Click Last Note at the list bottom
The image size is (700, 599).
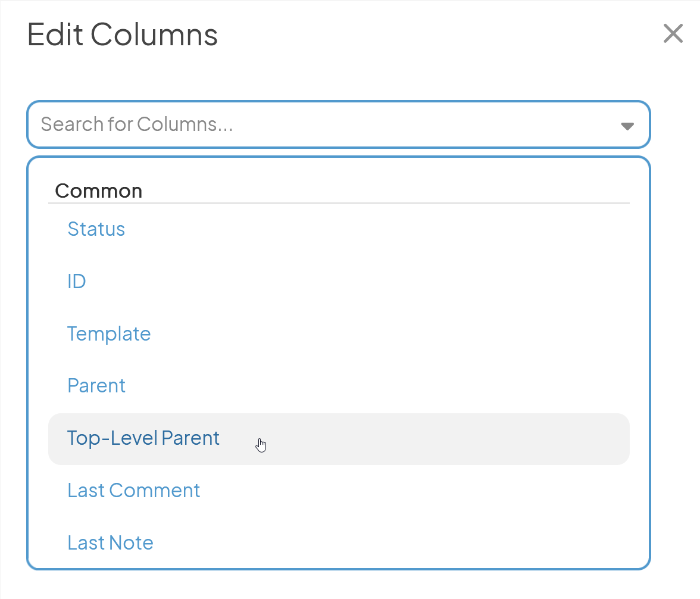point(338,542)
